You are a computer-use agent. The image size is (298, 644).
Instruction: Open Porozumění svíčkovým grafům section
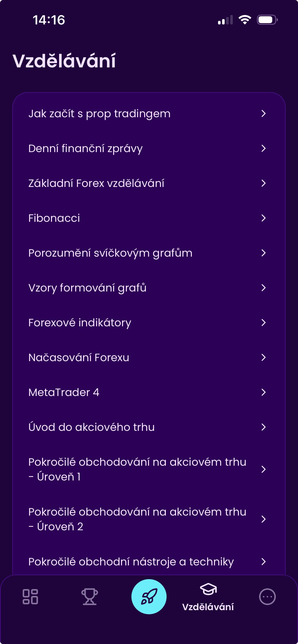pyautogui.click(x=149, y=253)
